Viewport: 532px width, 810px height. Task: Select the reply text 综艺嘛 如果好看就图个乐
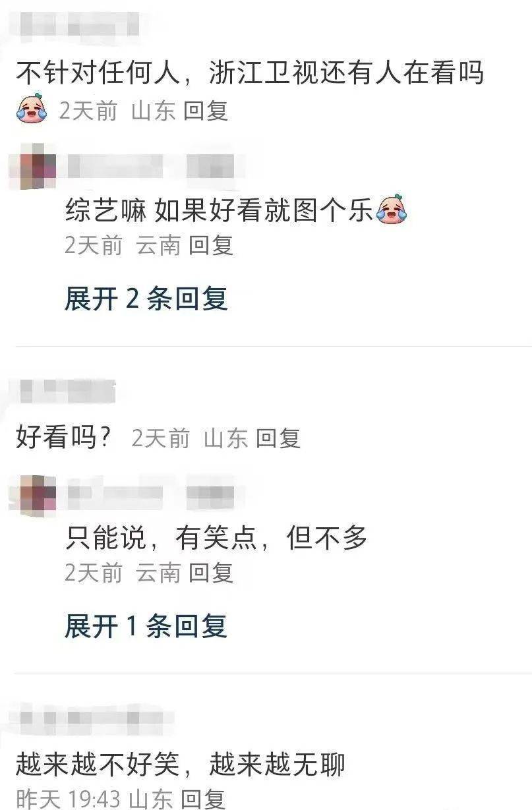click(220, 210)
